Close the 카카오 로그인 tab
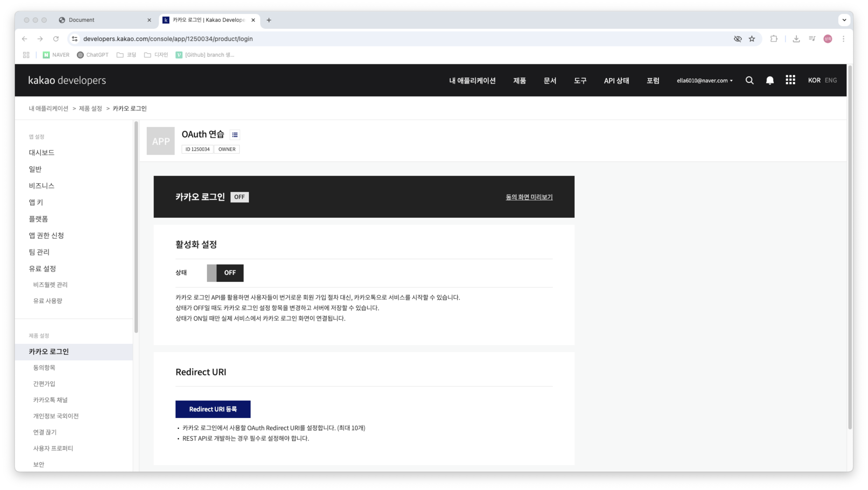This screenshot has height=490, width=868. pyautogui.click(x=253, y=20)
